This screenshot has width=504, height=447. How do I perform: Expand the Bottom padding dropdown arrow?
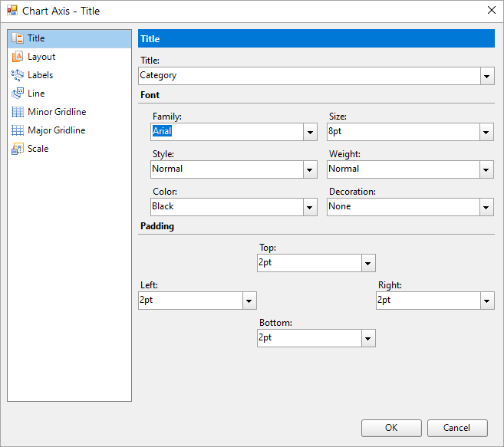pos(368,338)
